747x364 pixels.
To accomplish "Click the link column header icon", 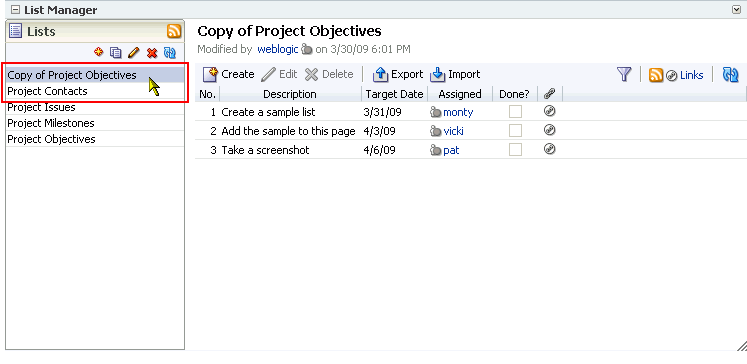I will coord(549,93).
